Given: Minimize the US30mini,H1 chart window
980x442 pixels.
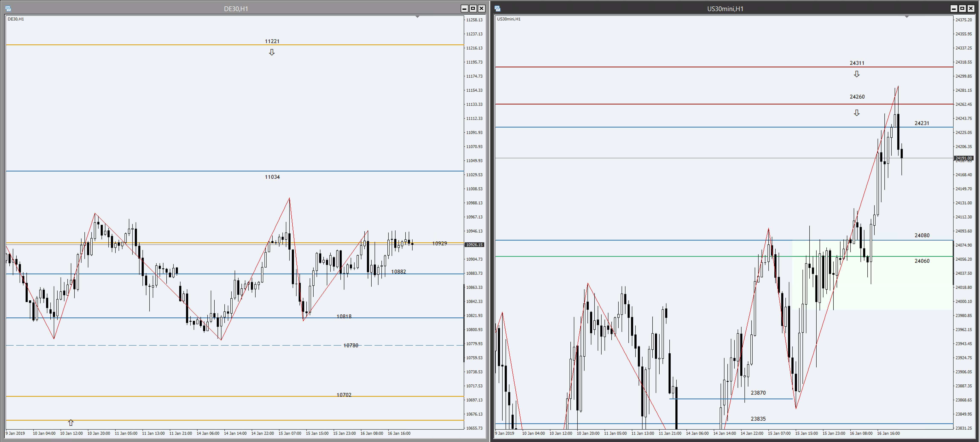Looking at the screenshot, I should pyautogui.click(x=953, y=8).
